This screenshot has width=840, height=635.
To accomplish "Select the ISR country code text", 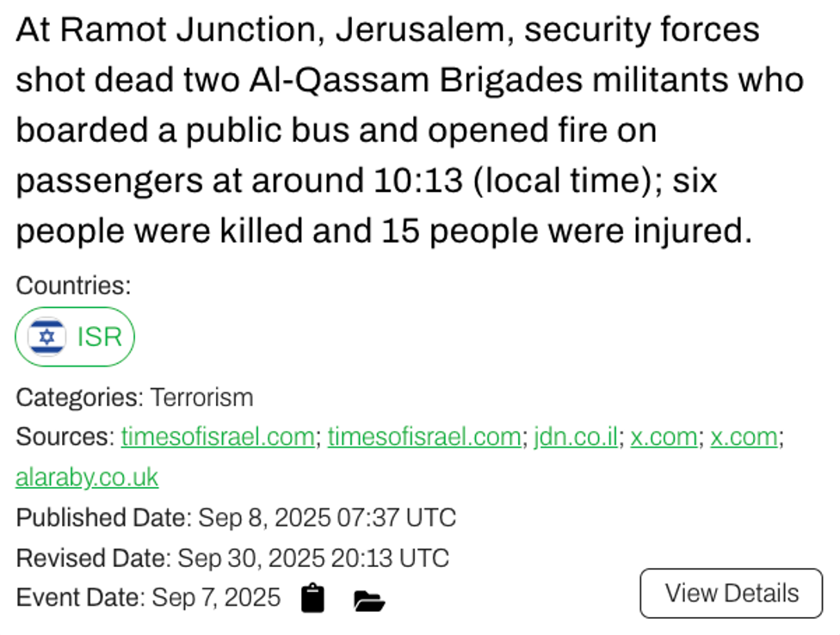I will [x=100, y=336].
